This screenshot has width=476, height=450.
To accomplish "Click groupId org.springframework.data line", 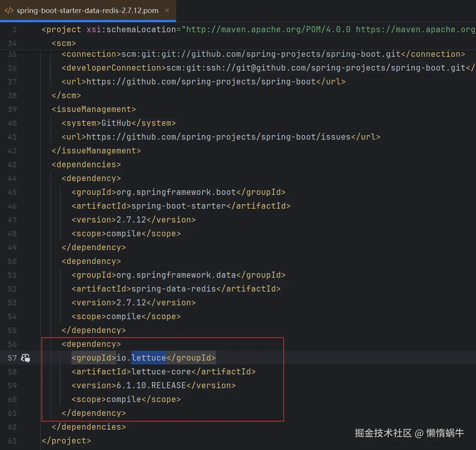I will pyautogui.click(x=178, y=275).
